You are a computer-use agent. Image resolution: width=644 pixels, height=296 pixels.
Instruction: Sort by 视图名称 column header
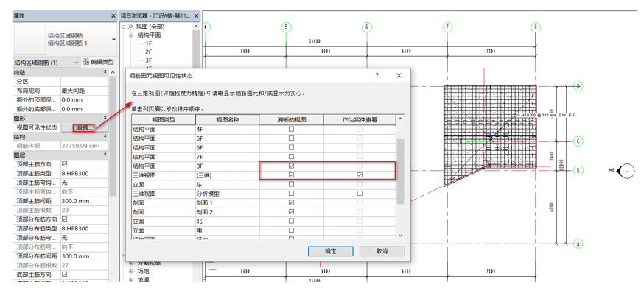pyautogui.click(x=228, y=119)
